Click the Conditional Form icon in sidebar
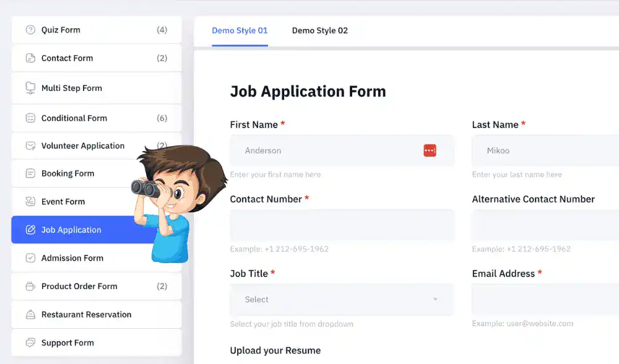 pyautogui.click(x=30, y=118)
